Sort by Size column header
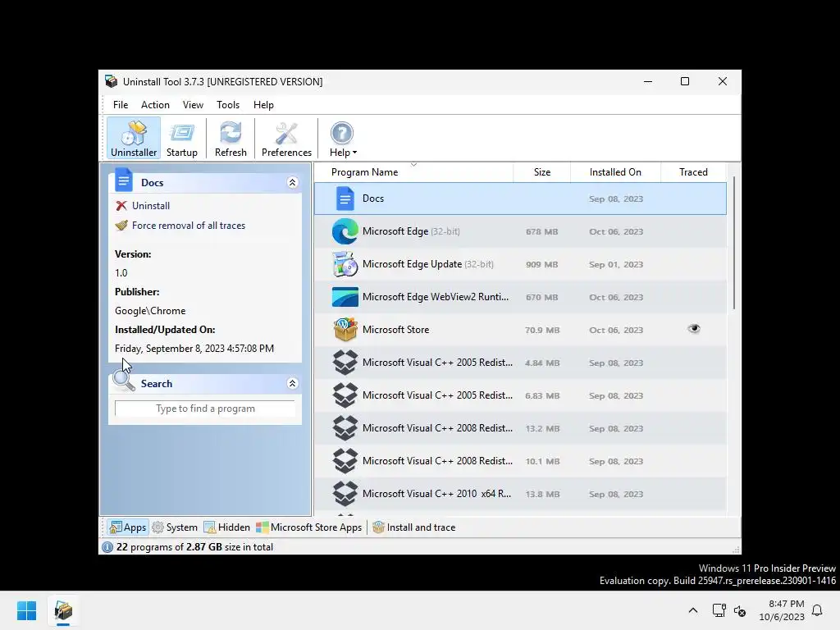 (x=542, y=172)
